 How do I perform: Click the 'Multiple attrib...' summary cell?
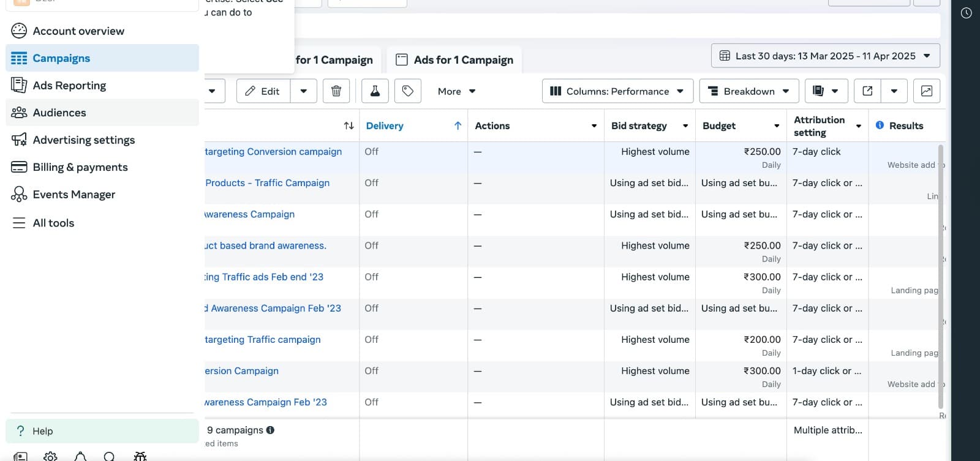click(x=827, y=430)
